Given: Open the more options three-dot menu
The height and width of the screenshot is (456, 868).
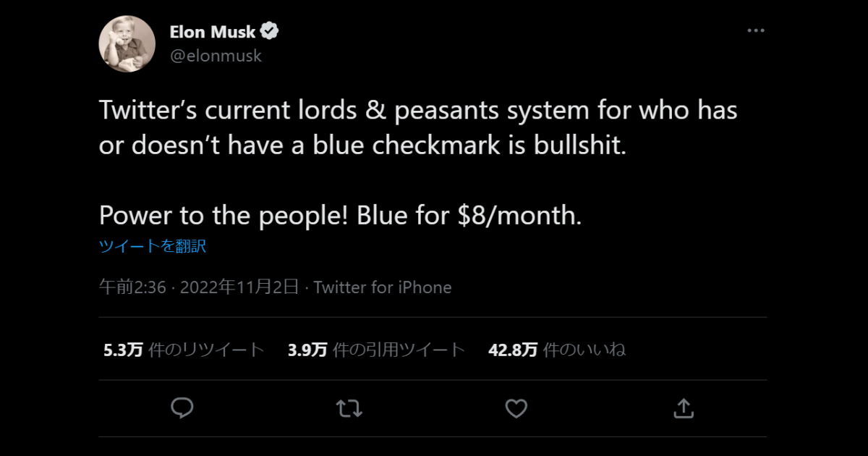Looking at the screenshot, I should click(755, 31).
